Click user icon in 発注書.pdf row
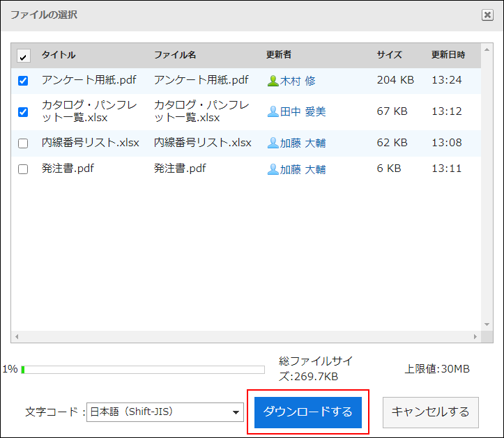Image resolution: width=504 pixels, height=438 pixels. point(273,169)
